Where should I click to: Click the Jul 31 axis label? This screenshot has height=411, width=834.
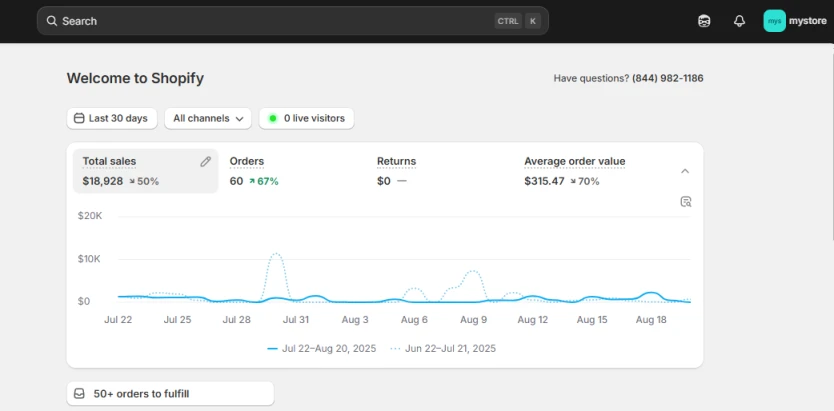pyautogui.click(x=296, y=320)
